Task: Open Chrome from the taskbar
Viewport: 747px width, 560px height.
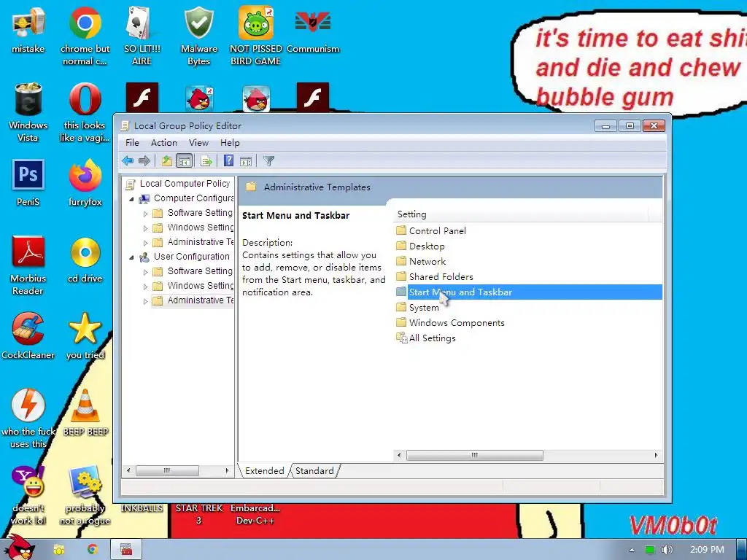Action: (93, 550)
